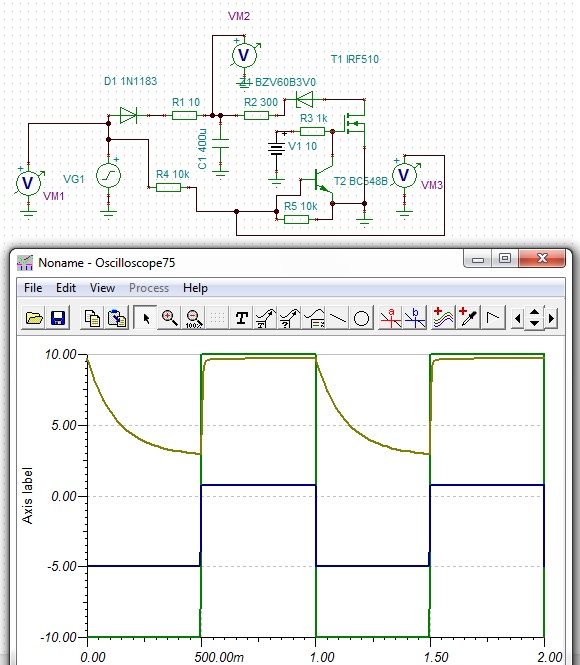Click the legend curve icon
The image size is (580, 665).
(x=314, y=318)
